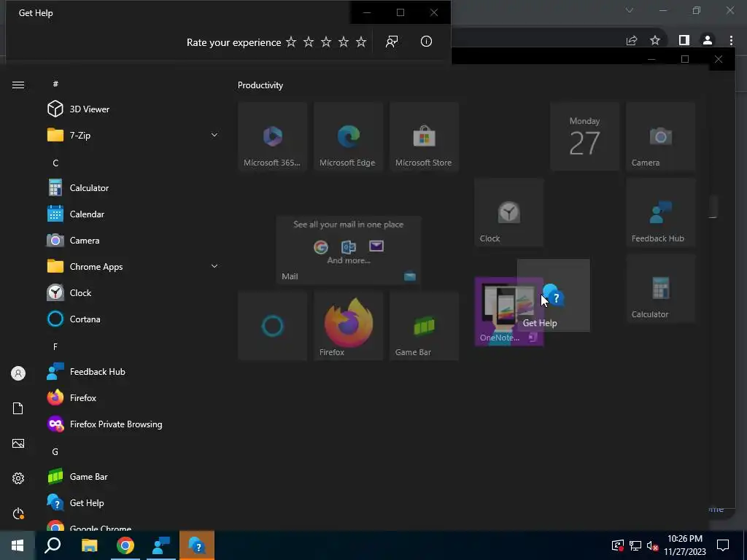
Task: Open Documents from the Start sidebar
Action: [x=18, y=408]
